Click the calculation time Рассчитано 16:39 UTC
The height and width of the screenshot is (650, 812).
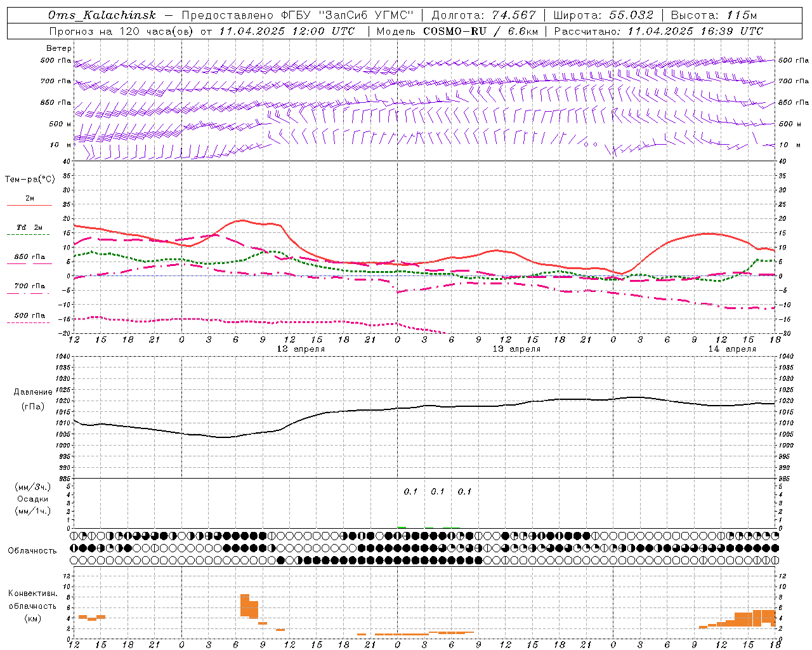pyautogui.click(x=658, y=31)
